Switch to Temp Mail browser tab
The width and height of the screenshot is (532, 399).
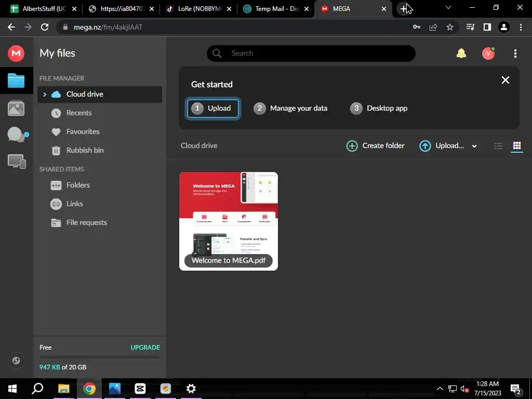[276, 9]
